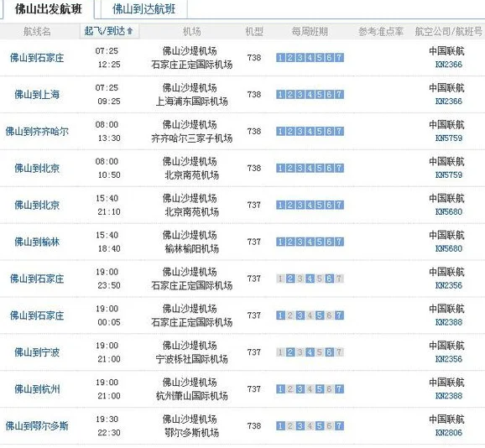Image resolution: width=485 pixels, height=448 pixels.
Task: Open flight KN2366 in the 上海 row
Action: (x=449, y=102)
